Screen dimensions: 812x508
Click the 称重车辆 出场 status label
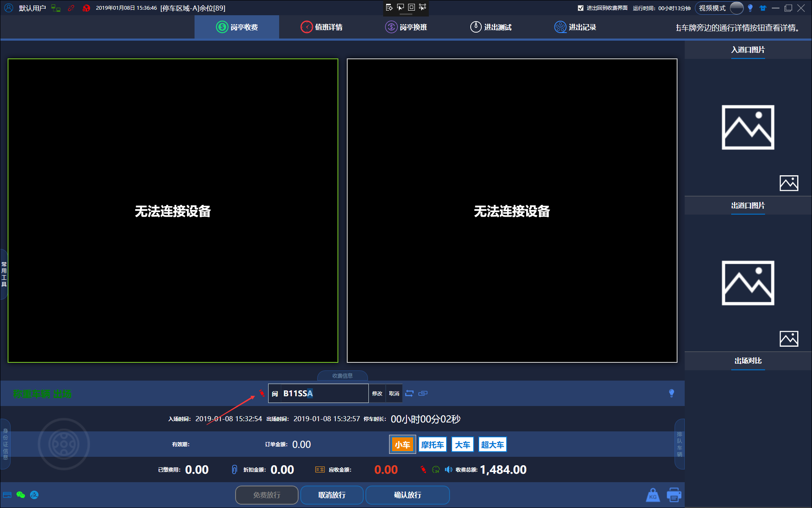coord(42,394)
